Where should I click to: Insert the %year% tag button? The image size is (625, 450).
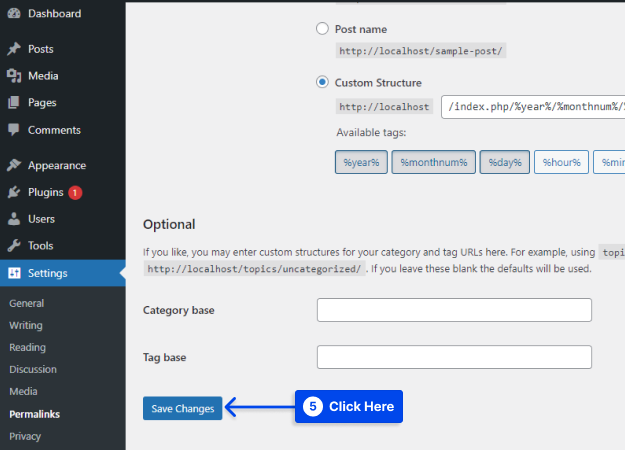pos(361,162)
